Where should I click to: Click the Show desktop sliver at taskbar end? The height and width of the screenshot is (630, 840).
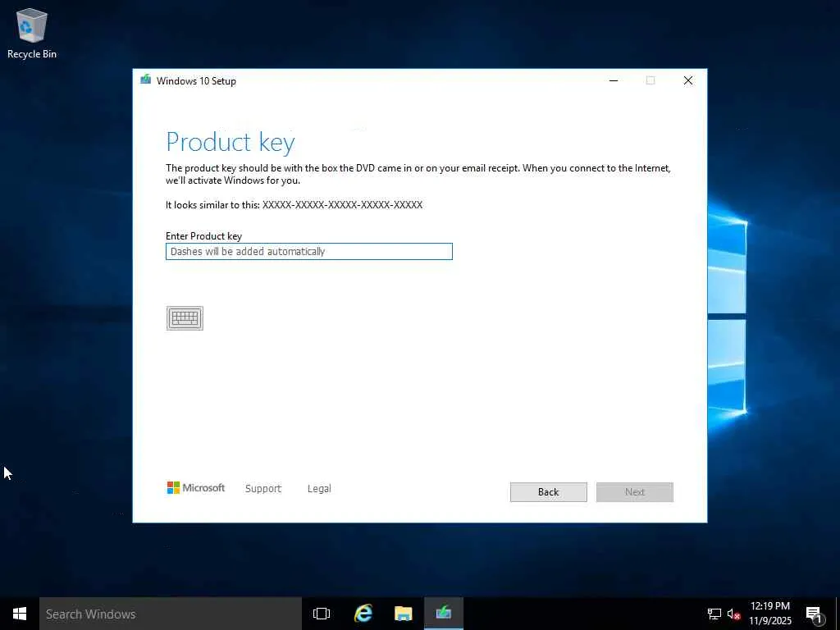tap(838, 614)
